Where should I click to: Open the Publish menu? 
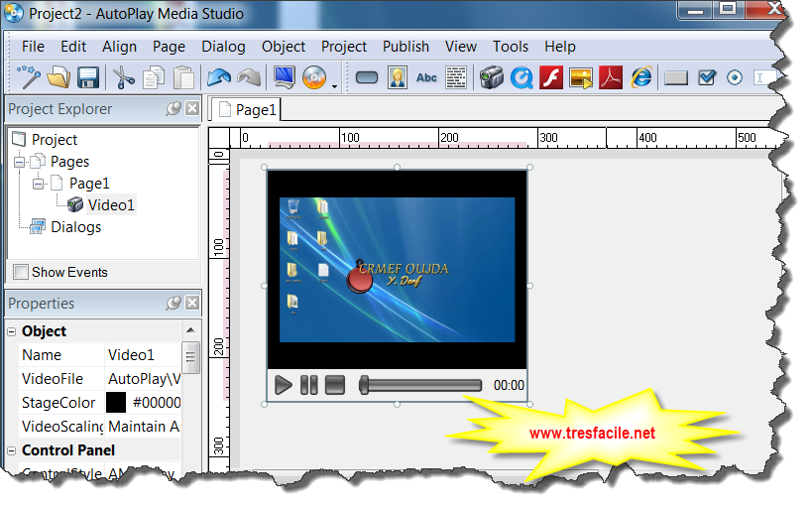tap(406, 47)
